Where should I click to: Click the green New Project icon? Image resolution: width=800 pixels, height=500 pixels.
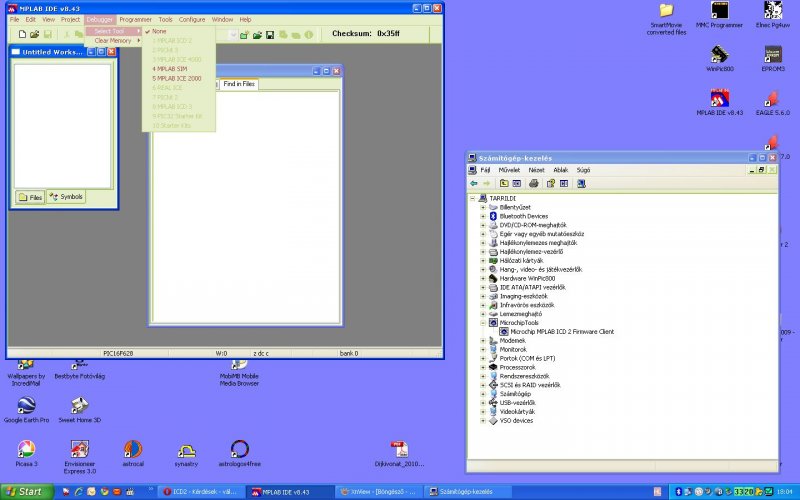pos(244,35)
